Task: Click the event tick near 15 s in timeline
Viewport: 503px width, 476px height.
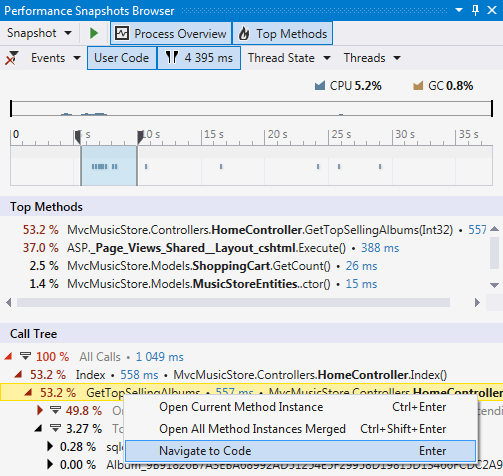Action: [x=221, y=166]
